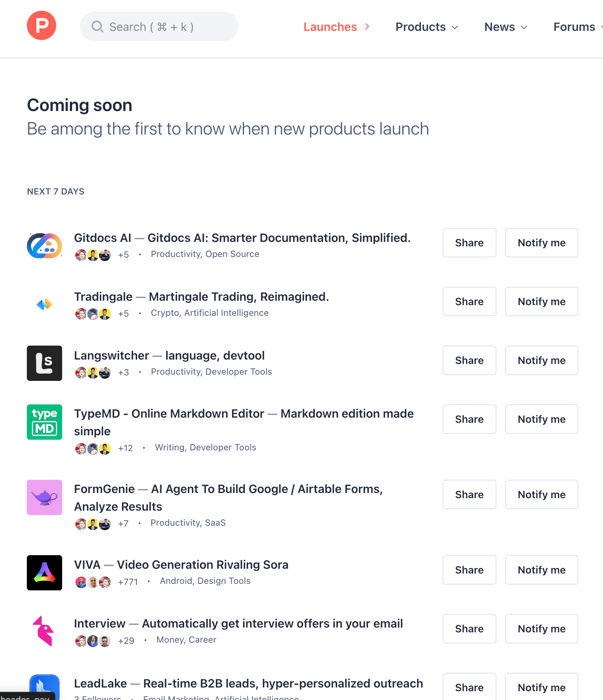Open FormGenie via its lamp icon

[x=44, y=497]
